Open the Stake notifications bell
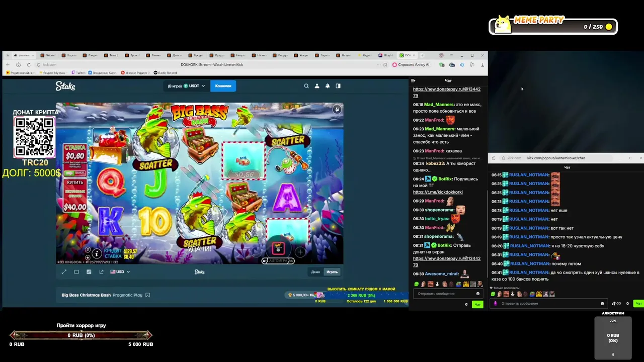The width and height of the screenshot is (644, 362). [328, 86]
